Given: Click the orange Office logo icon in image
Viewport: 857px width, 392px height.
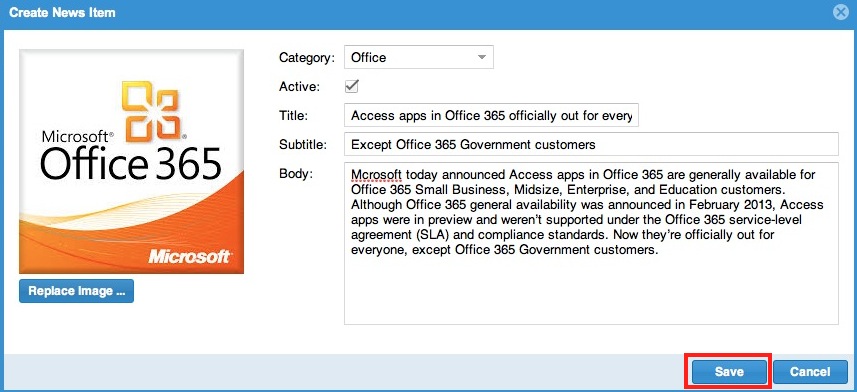Looking at the screenshot, I should click(151, 109).
